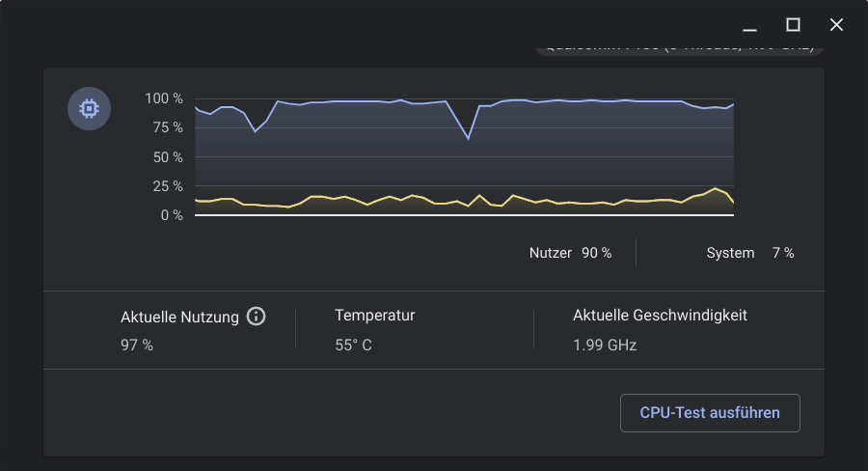The height and width of the screenshot is (471, 868).
Task: Click the Temperatur label
Action: pyautogui.click(x=375, y=316)
